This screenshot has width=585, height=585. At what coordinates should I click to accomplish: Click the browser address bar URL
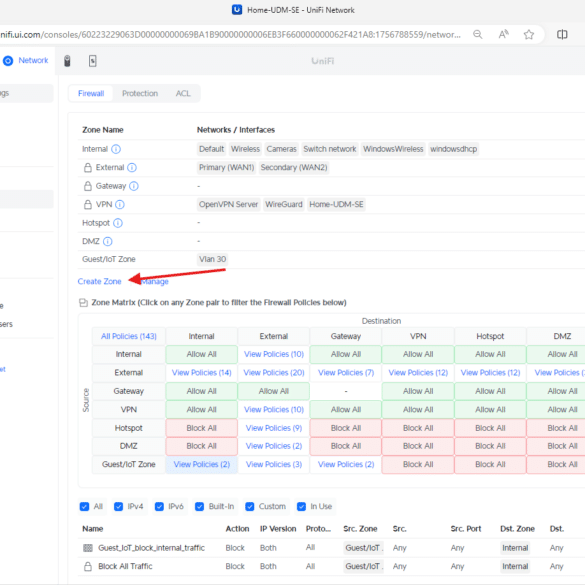point(230,35)
